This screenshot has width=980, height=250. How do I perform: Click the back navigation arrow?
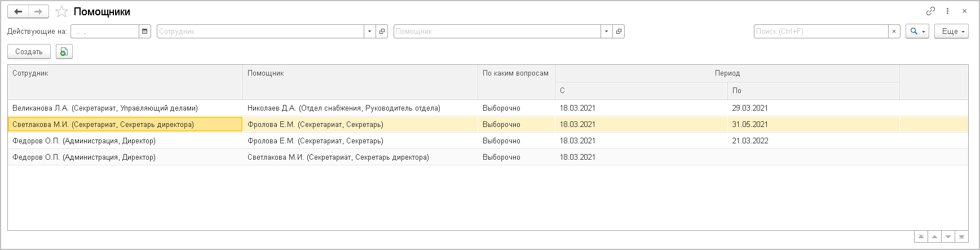[18, 12]
